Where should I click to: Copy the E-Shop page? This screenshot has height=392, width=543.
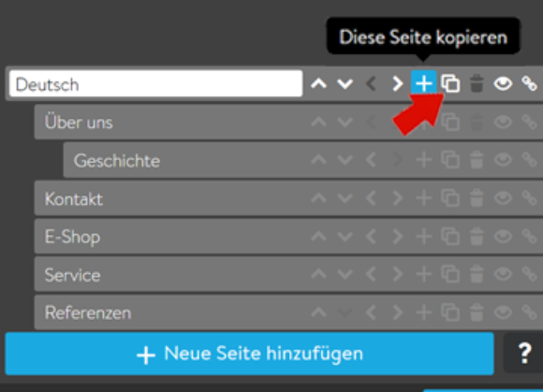(450, 237)
